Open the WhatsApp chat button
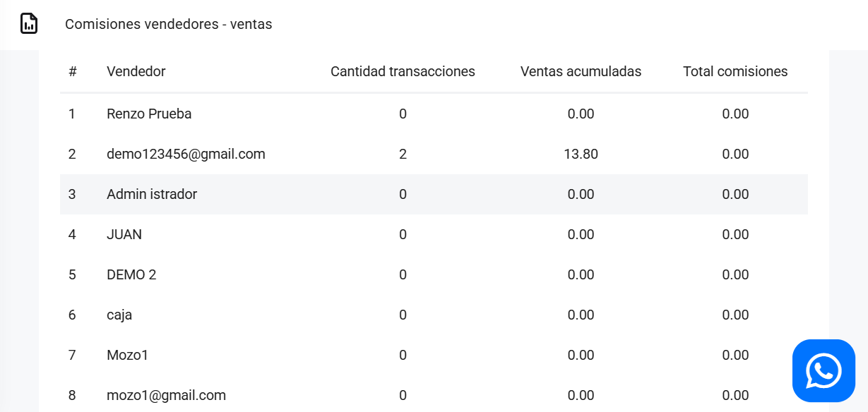This screenshot has width=868, height=412. 824,371
